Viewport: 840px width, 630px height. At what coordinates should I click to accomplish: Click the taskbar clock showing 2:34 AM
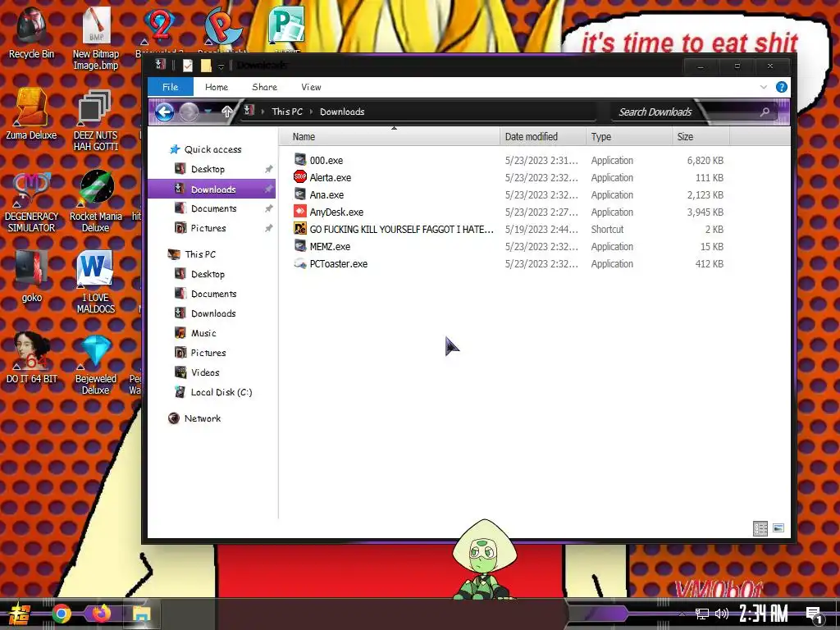[x=764, y=614]
